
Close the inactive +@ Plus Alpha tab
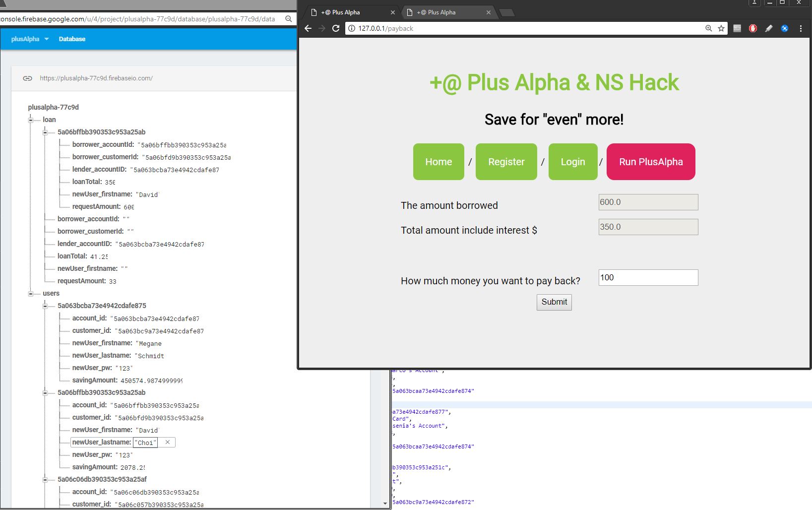(489, 12)
